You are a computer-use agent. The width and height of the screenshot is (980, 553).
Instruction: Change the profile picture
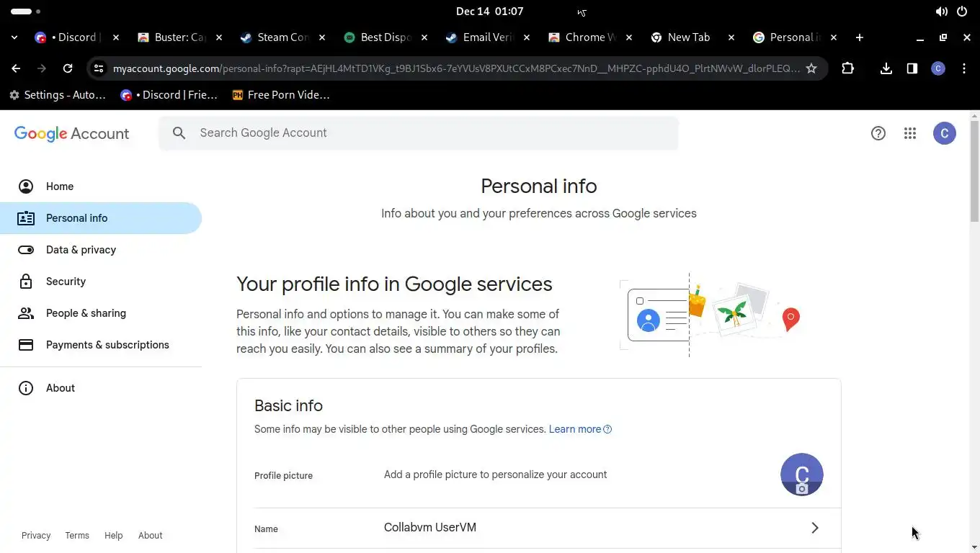point(801,475)
